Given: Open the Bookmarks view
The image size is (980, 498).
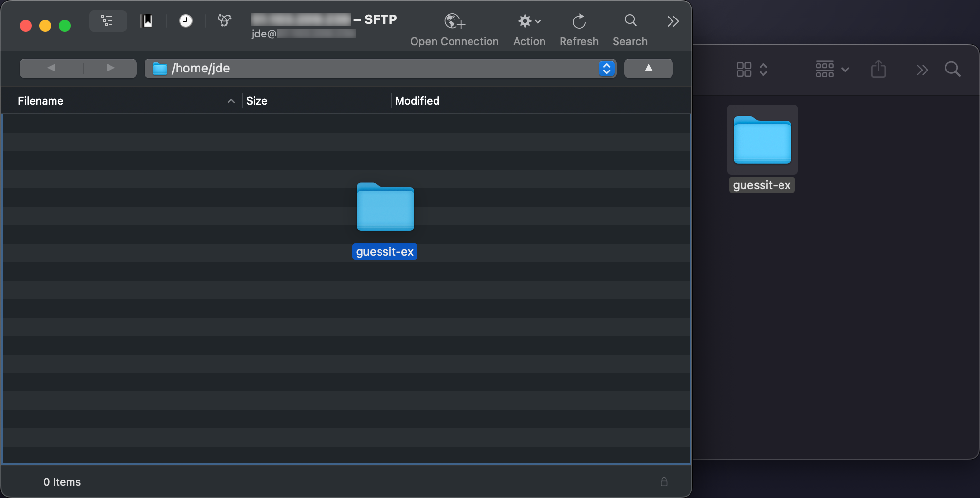Looking at the screenshot, I should pyautogui.click(x=146, y=21).
